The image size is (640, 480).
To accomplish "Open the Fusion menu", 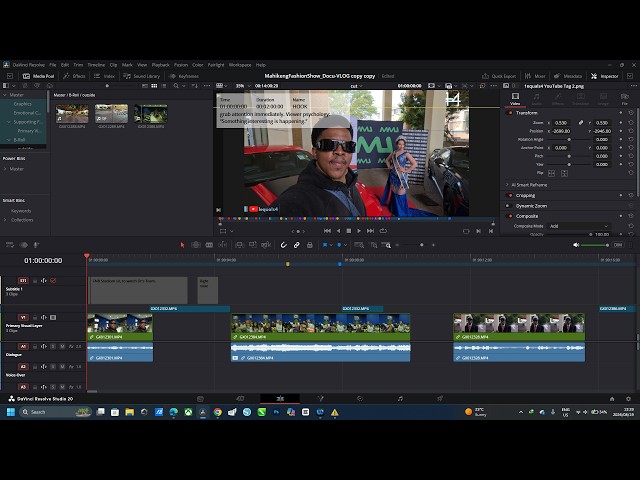I will coord(181,65).
